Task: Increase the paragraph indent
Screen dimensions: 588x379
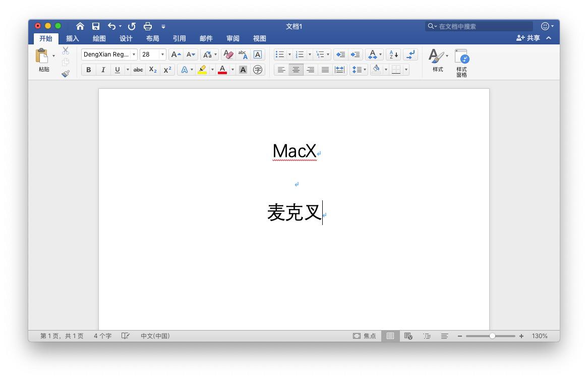Action: pyautogui.click(x=355, y=54)
